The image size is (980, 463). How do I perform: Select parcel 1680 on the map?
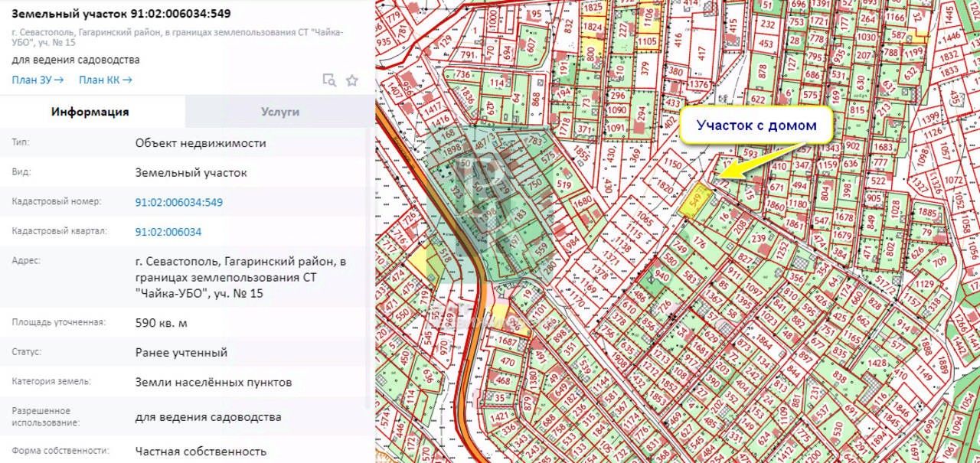click(583, 202)
